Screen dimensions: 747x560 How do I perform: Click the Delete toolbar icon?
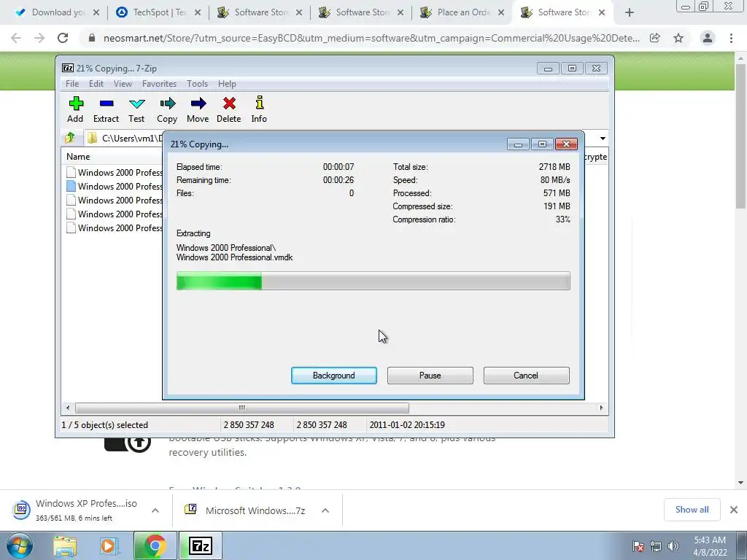[x=228, y=109]
